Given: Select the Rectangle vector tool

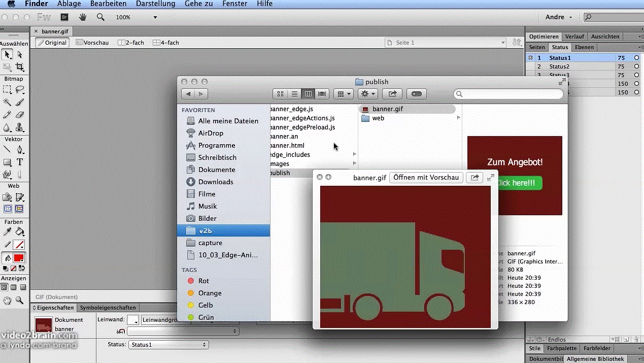Looking at the screenshot, I should 7,162.
